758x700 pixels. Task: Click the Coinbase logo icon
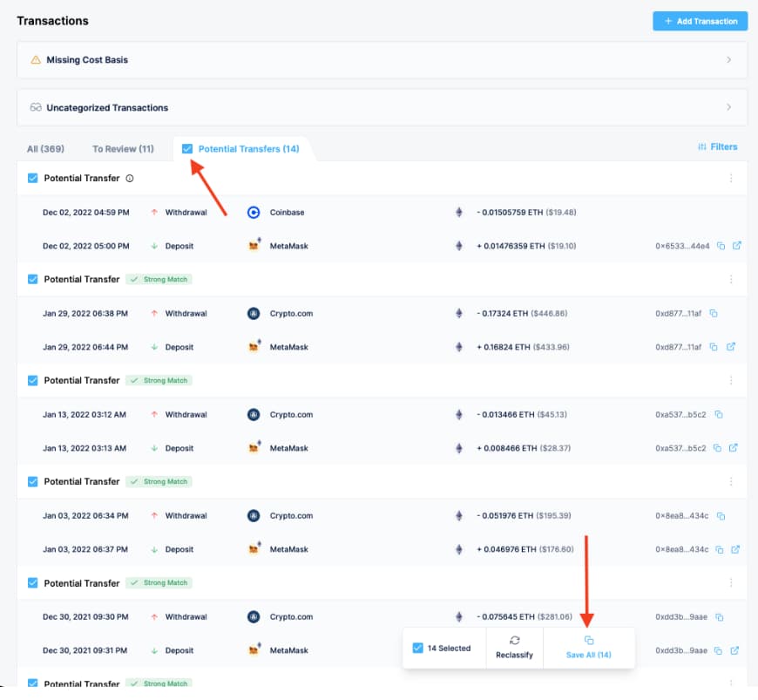[254, 213]
